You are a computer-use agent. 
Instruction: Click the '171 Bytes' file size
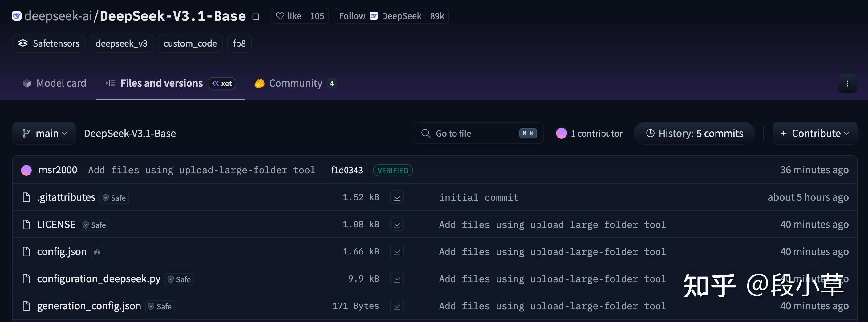point(355,306)
